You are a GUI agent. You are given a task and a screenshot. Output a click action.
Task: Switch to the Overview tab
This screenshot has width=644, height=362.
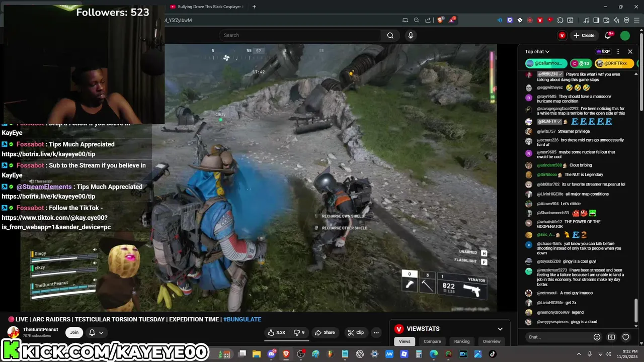click(x=492, y=341)
